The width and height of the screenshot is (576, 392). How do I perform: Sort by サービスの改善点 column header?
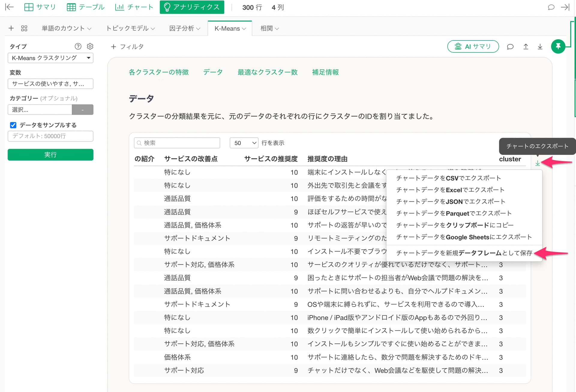[191, 159]
